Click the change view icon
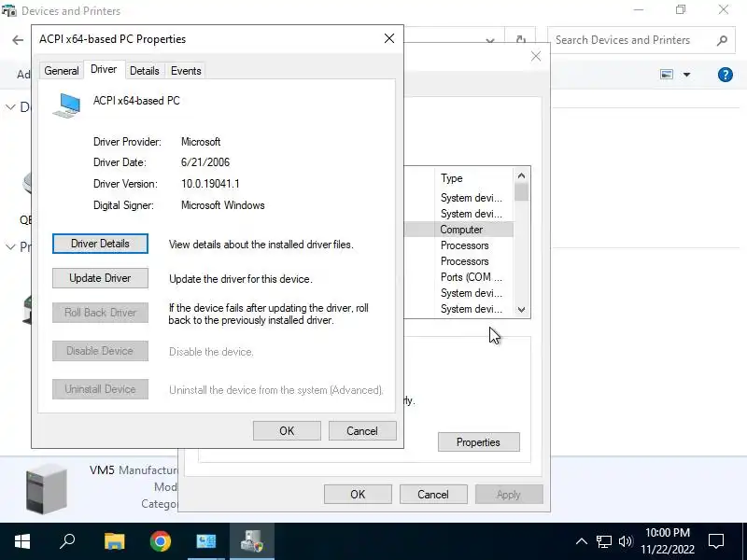 667,75
